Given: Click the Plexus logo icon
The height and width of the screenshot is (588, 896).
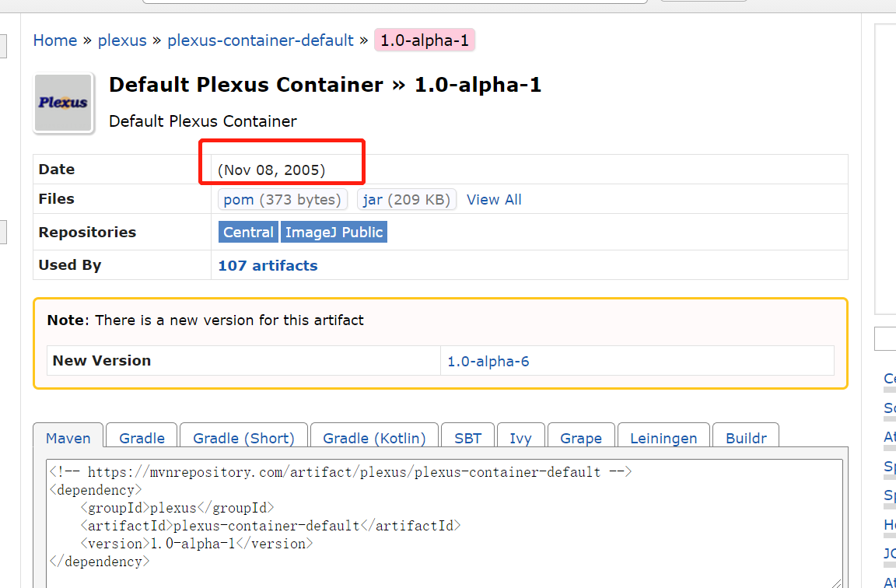Looking at the screenshot, I should click(x=63, y=103).
